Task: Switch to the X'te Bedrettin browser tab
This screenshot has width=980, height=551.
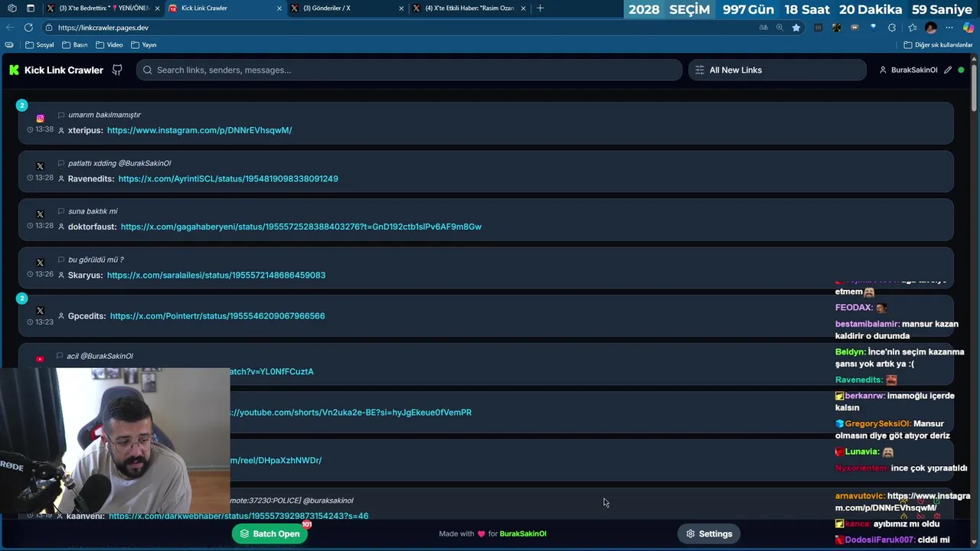Action: (104, 8)
